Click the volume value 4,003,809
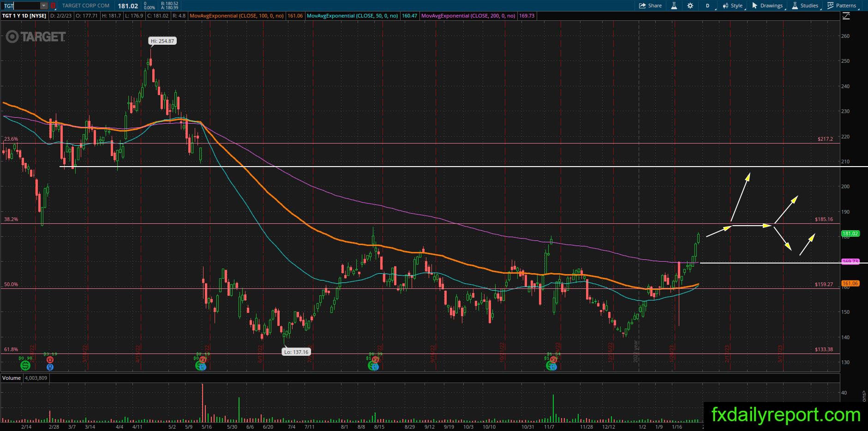 tap(35, 378)
